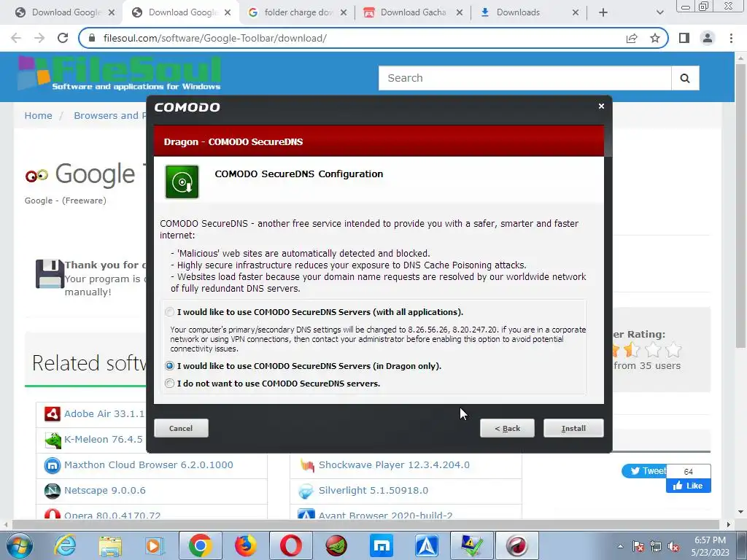Click the K-Meleon lizard icon
Screen dimensions: 747x560
53,440
